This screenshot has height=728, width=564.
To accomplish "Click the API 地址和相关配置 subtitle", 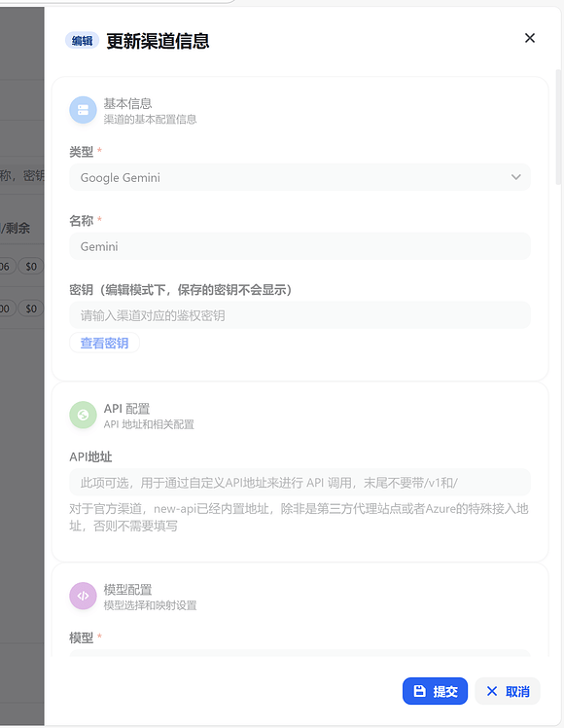I will 149,424.
